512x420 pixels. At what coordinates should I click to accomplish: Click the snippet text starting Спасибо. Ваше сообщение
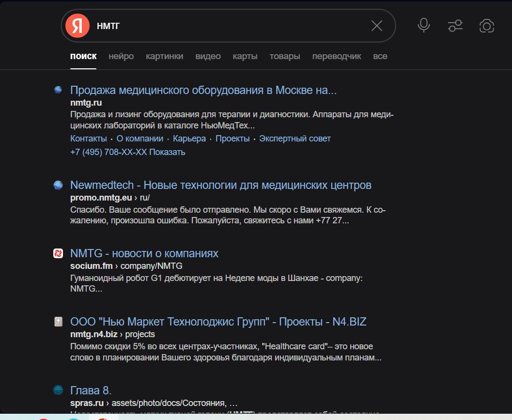click(228, 215)
